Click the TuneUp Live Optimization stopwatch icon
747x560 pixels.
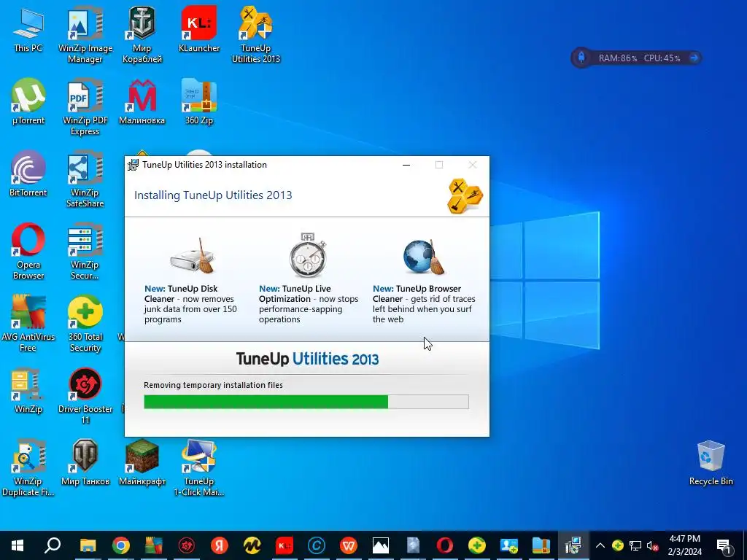[x=308, y=254]
